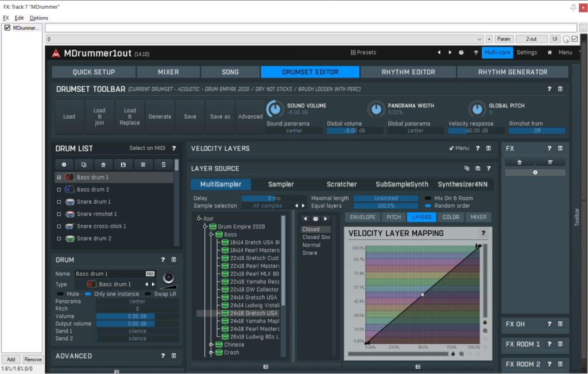This screenshot has width=588, height=374.
Task: Copy the Layer Source settings
Action: [x=467, y=169]
